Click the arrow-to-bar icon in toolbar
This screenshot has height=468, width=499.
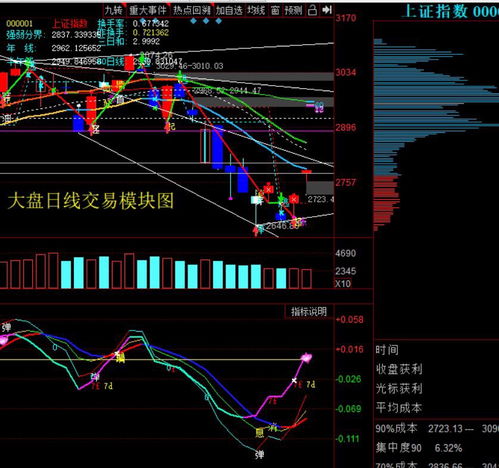pyautogui.click(x=327, y=10)
